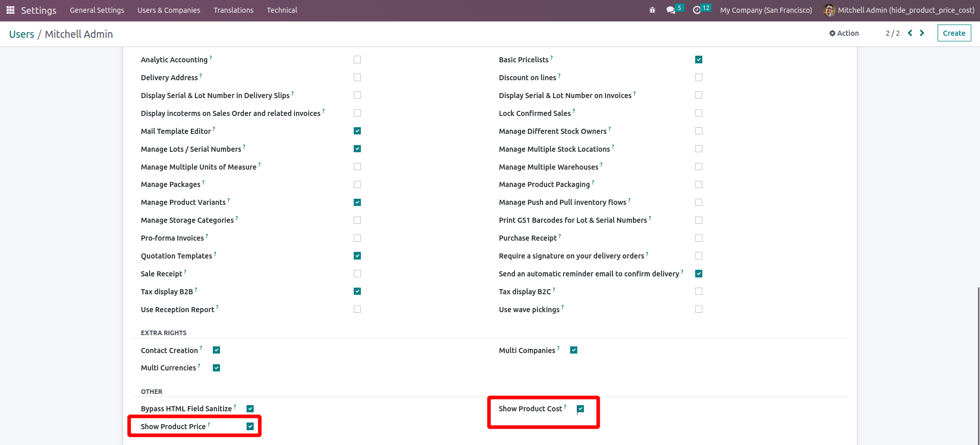Click help mark beside Bypass HTML Field Sanitize
Image resolution: width=980 pixels, height=445 pixels.
pos(235,407)
